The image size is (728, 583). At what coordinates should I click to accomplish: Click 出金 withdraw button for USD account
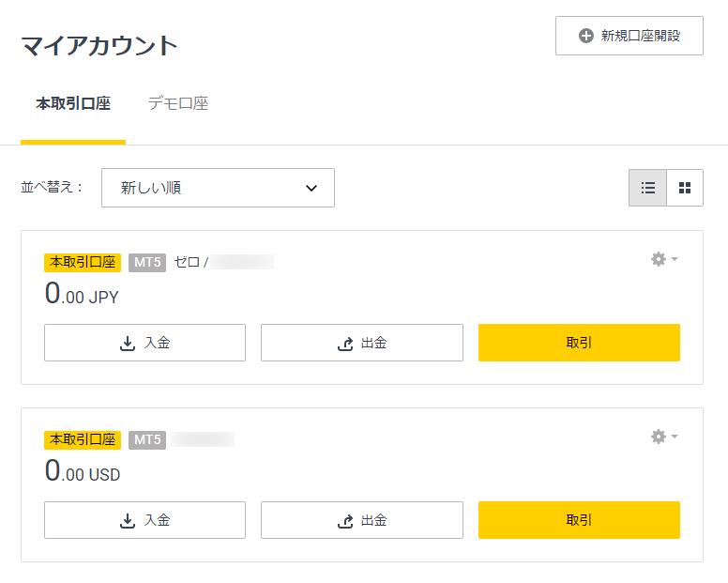(362, 520)
